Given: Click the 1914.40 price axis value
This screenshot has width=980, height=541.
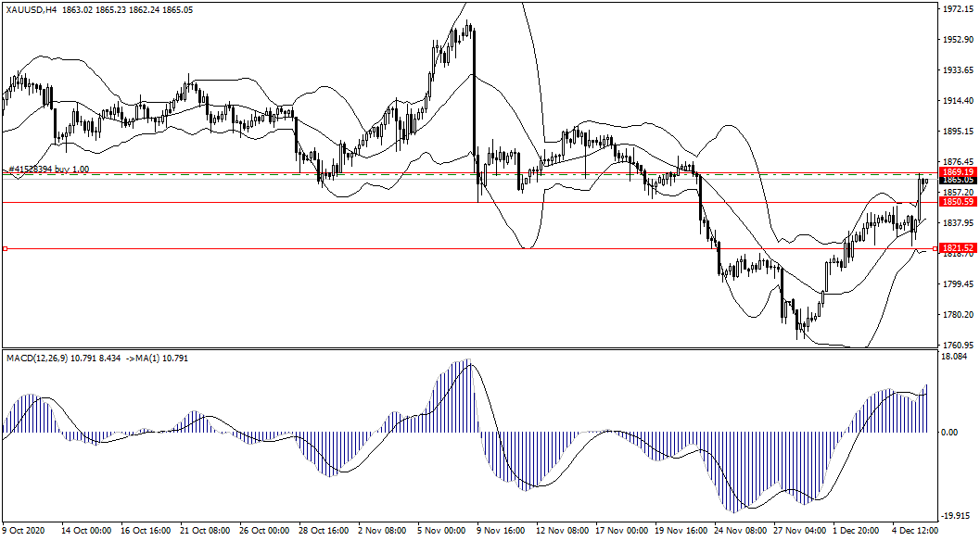Looking at the screenshot, I should pyautogui.click(x=956, y=101).
